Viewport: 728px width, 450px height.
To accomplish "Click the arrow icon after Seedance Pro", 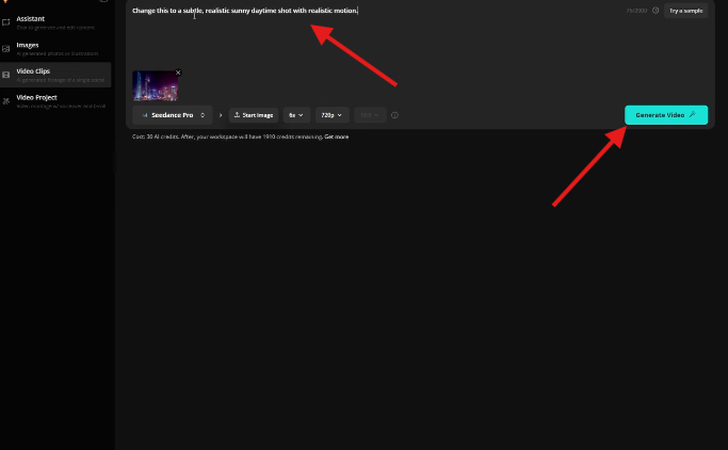I will [x=220, y=115].
